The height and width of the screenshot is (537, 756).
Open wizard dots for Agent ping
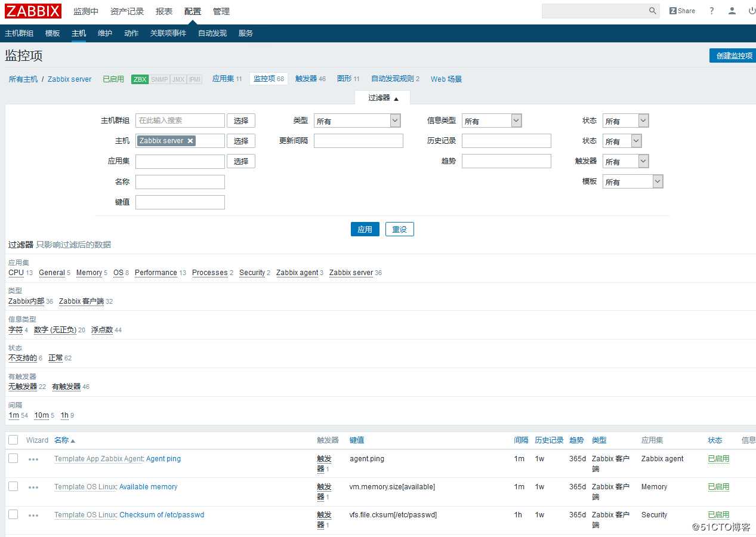(x=33, y=459)
